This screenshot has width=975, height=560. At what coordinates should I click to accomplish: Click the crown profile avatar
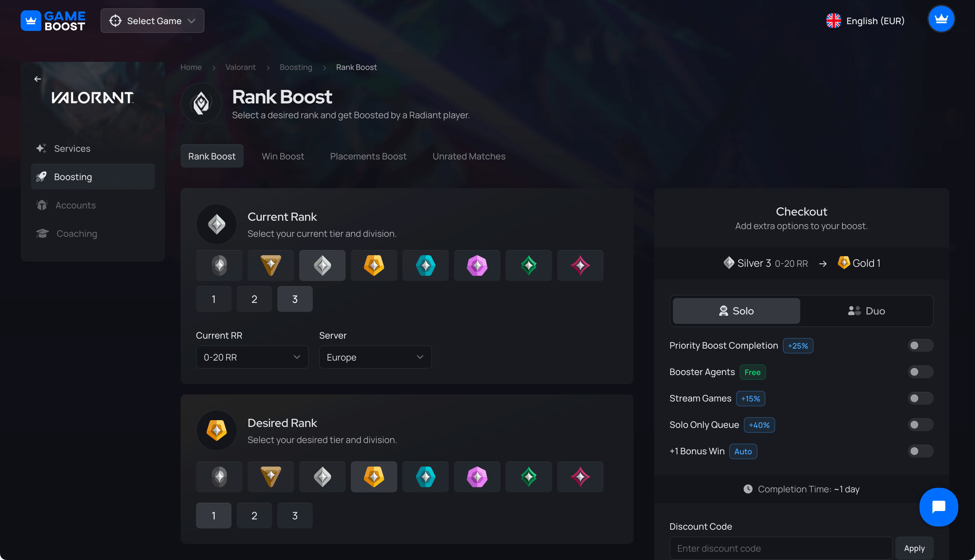pyautogui.click(x=941, y=19)
